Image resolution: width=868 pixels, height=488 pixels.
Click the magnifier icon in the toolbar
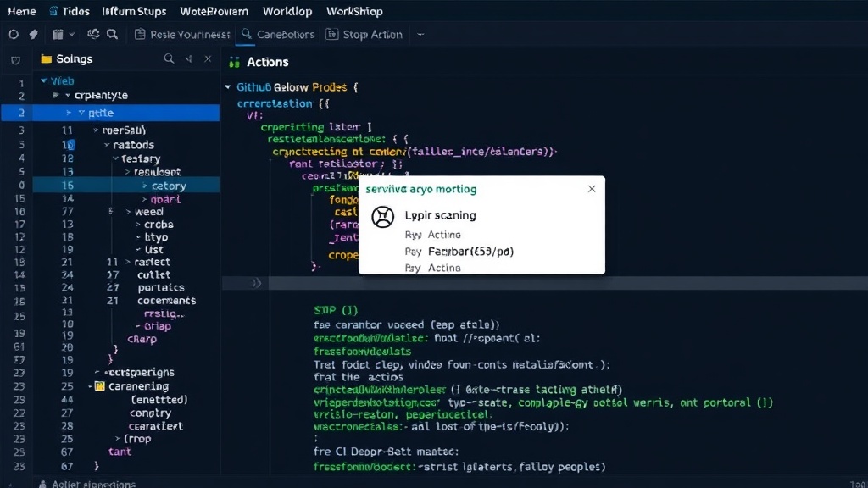[x=113, y=34]
